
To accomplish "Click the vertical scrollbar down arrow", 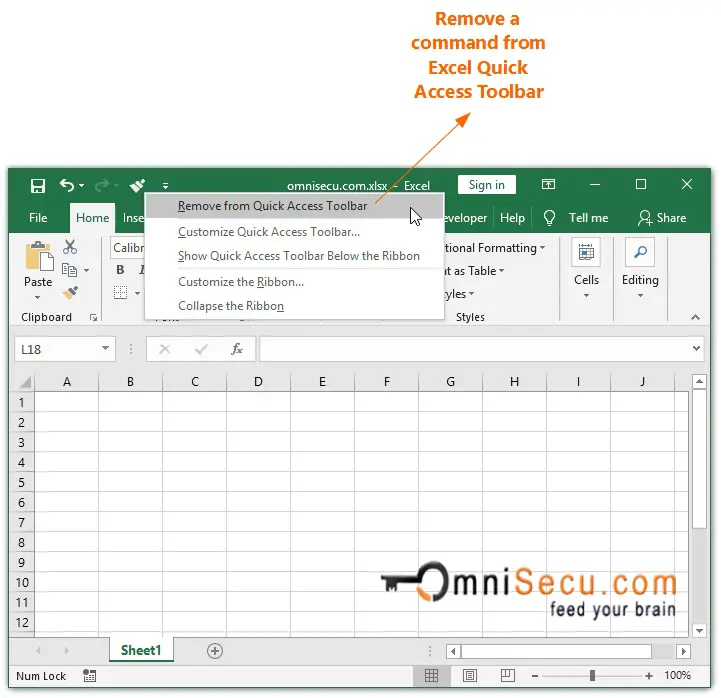I will click(x=699, y=631).
